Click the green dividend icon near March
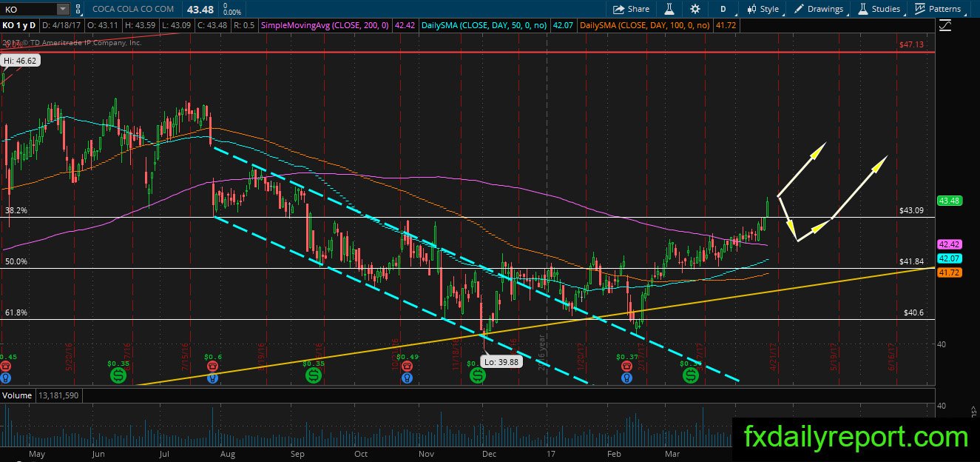This screenshot has width=980, height=462. [x=691, y=375]
